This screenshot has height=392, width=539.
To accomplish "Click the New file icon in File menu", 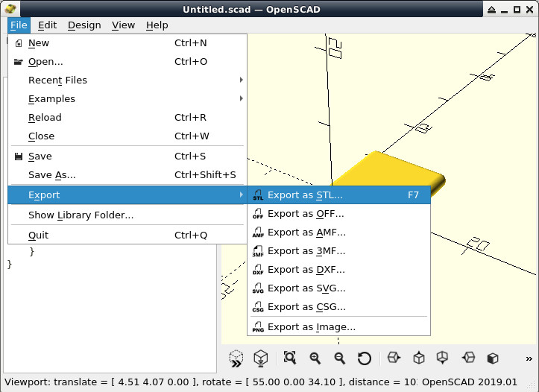I will (19, 43).
